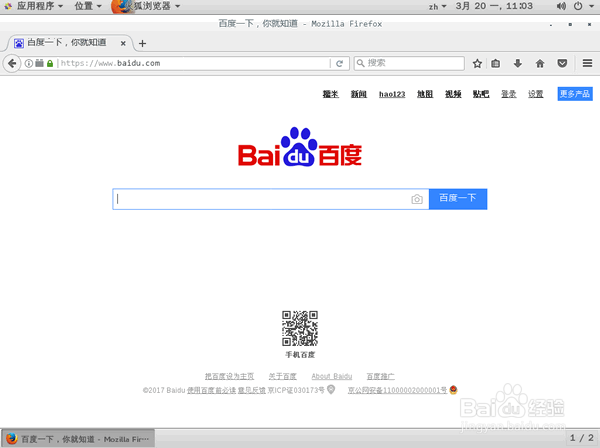Screen dimensions: 600x448
Task: Click the 把百度设为主页 link
Action: pyautogui.click(x=229, y=376)
